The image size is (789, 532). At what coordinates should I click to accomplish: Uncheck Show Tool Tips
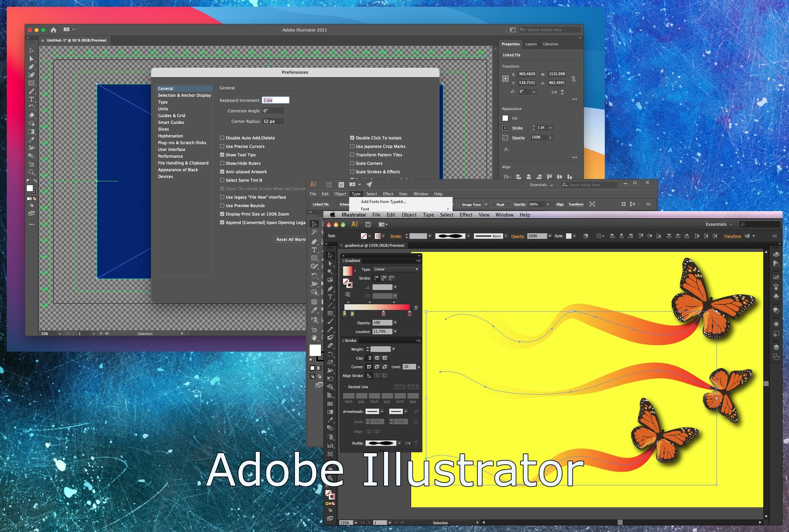pos(222,155)
